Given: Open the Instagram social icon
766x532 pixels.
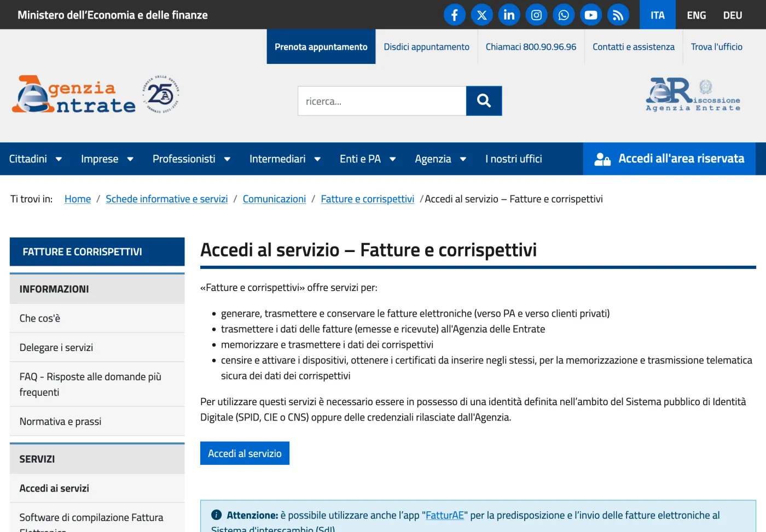Looking at the screenshot, I should tap(536, 15).
